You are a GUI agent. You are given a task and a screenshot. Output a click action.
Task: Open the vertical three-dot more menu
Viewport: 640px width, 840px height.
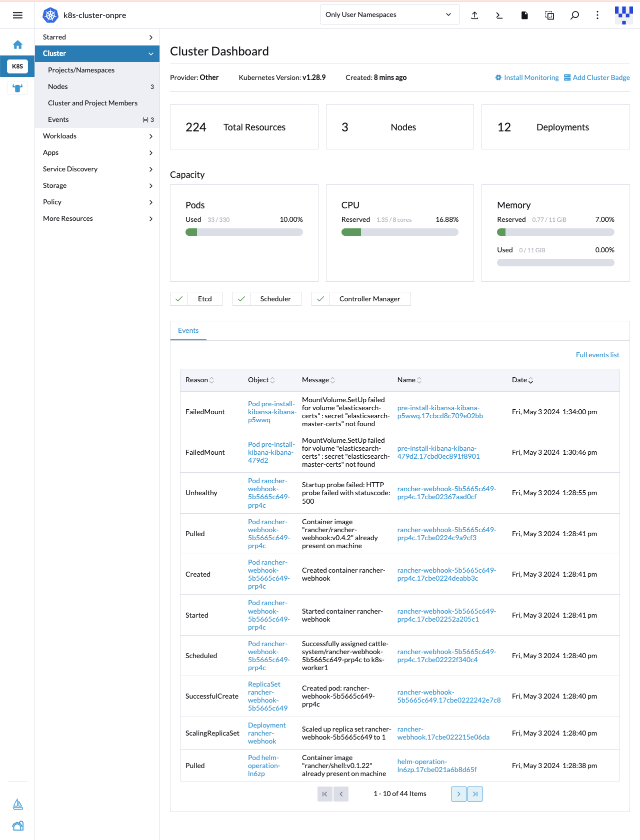[x=597, y=15]
